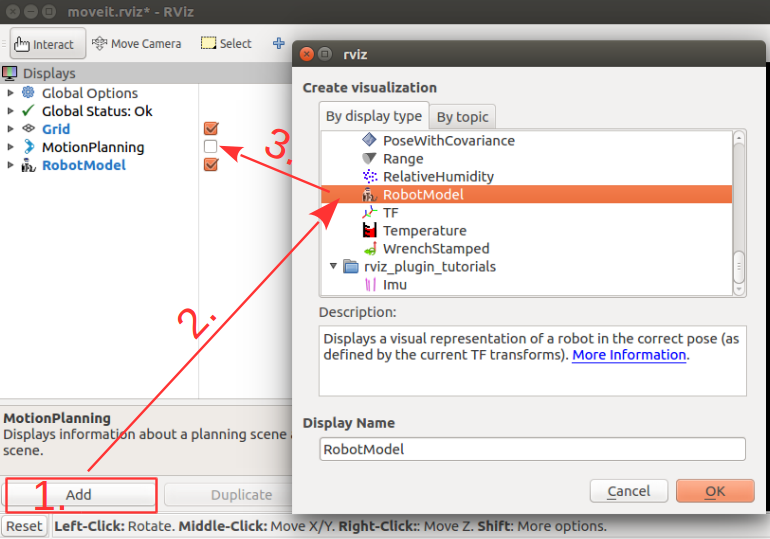Screen dimensions: 770x539
Task: Enable the MotionPlanning checkbox
Action: click(210, 147)
